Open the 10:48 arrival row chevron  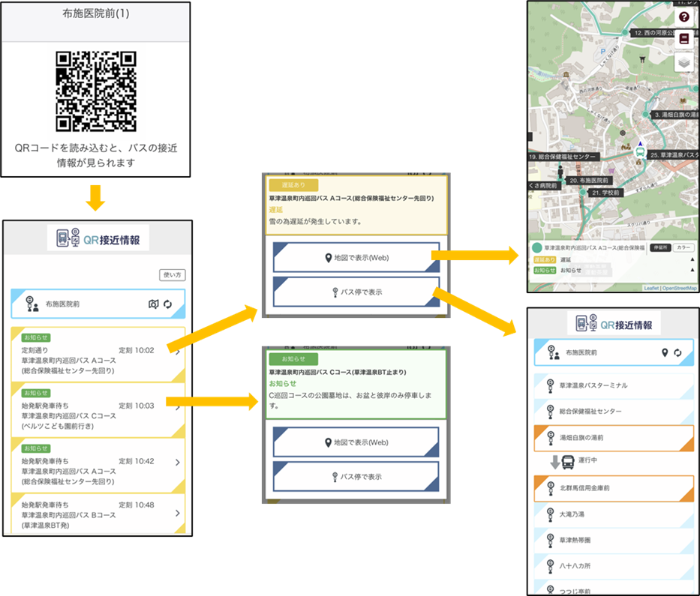click(x=178, y=513)
